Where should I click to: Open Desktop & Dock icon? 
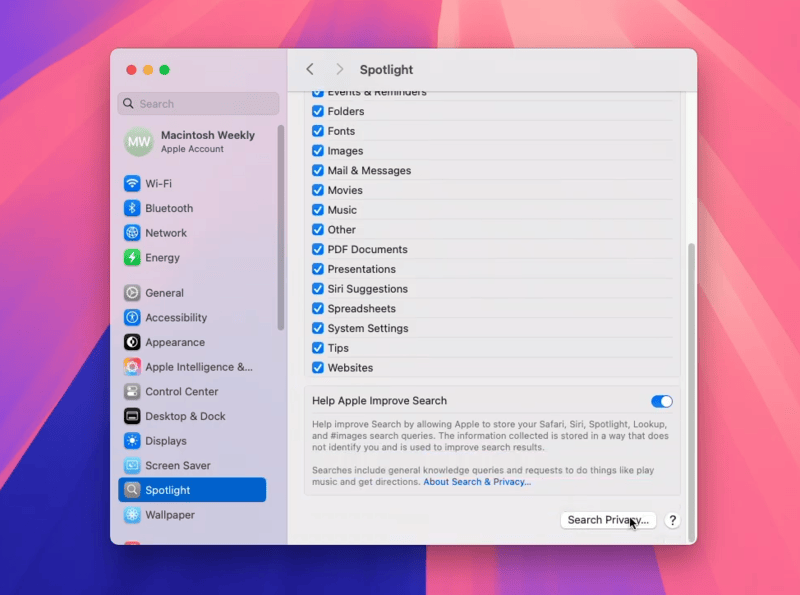pos(132,416)
